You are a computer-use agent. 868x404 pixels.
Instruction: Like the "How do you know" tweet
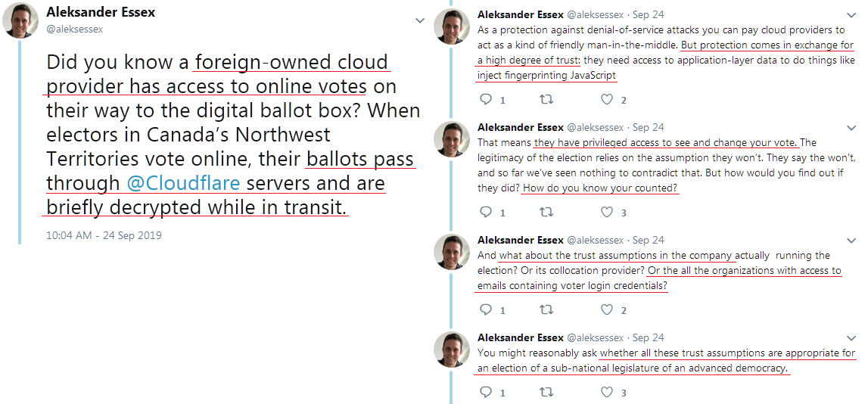[606, 212]
